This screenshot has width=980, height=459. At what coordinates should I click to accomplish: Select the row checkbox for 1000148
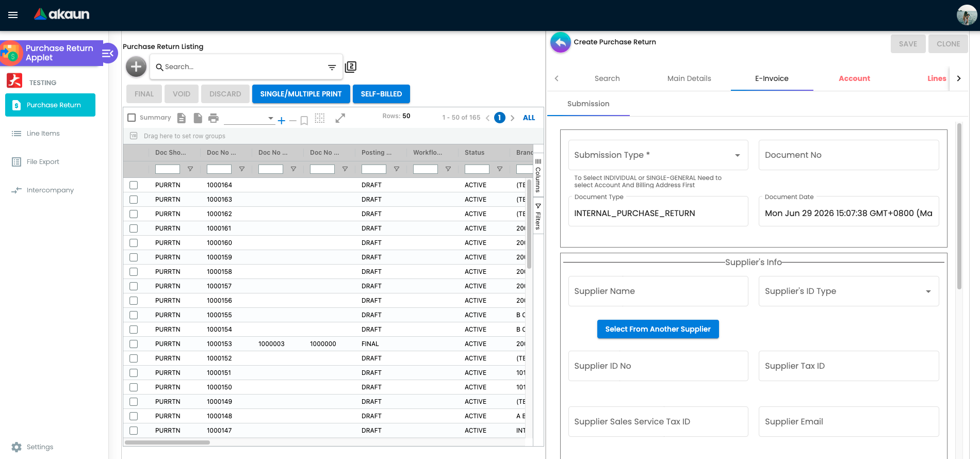(x=134, y=416)
